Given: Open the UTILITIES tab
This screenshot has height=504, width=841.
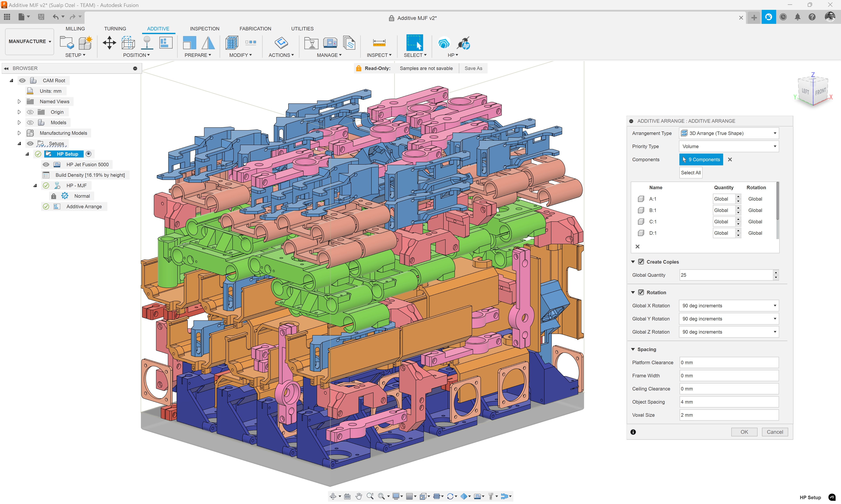Looking at the screenshot, I should (x=302, y=28).
